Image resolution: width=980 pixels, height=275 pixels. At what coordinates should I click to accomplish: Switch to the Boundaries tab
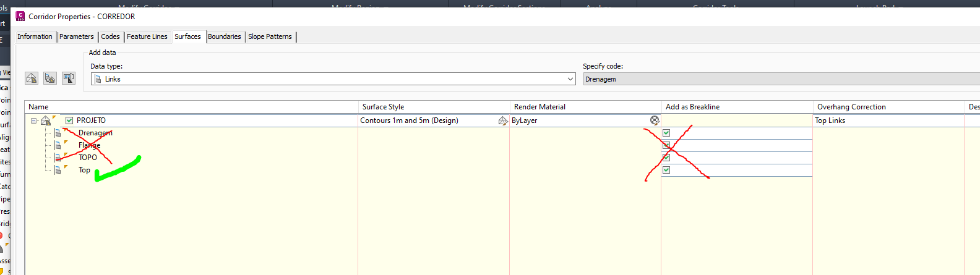[225, 36]
